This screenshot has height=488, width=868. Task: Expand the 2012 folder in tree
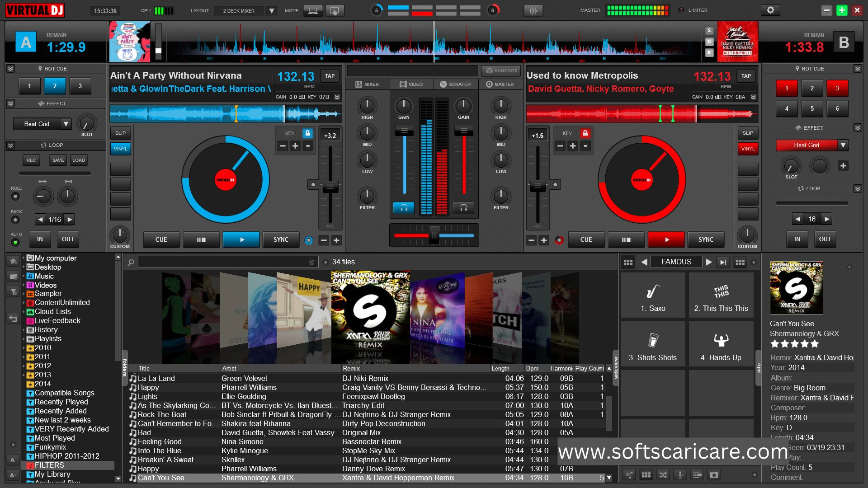pos(24,366)
